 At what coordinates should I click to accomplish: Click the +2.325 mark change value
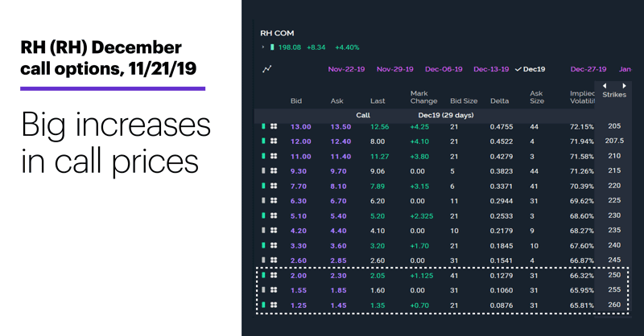point(421,216)
